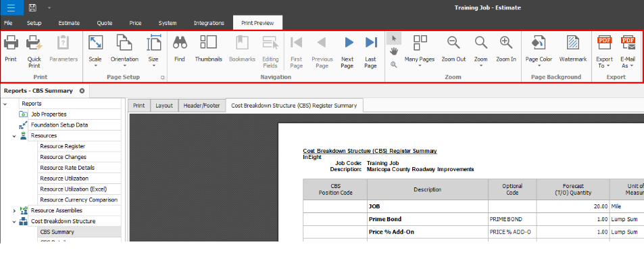Open the Resource Utilization report
Screen dimensions: 644x253
(64, 178)
